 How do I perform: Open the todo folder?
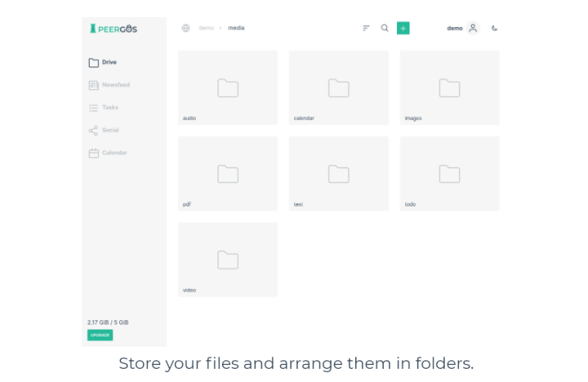tap(449, 173)
